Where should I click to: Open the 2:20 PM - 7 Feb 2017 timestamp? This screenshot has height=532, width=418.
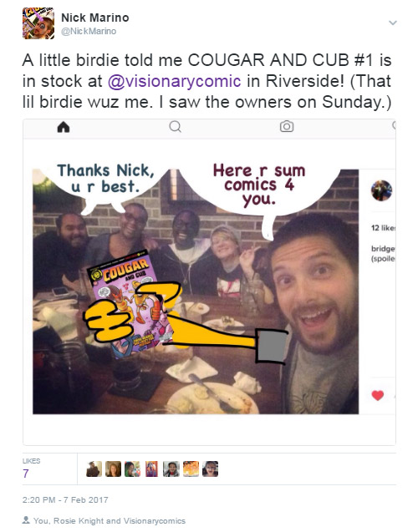[65, 499]
